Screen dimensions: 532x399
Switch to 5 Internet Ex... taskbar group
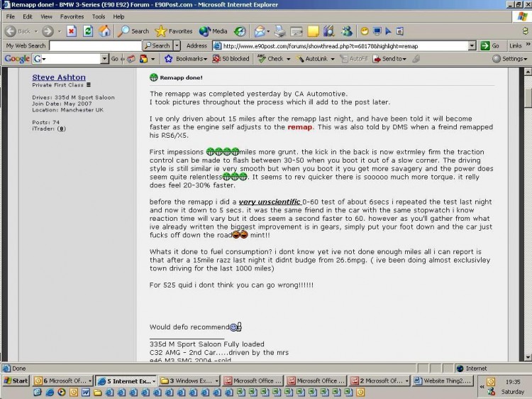pos(126,381)
